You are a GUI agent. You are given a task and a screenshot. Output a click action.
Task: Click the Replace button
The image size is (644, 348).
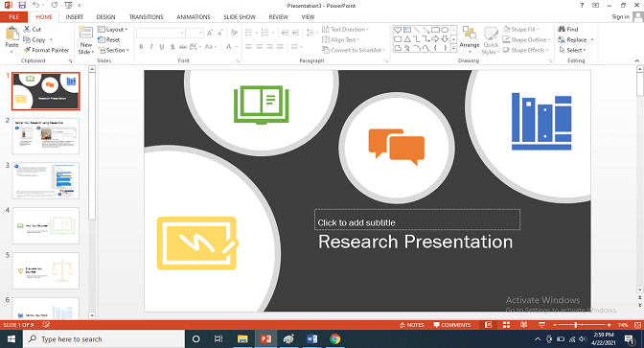coord(575,39)
